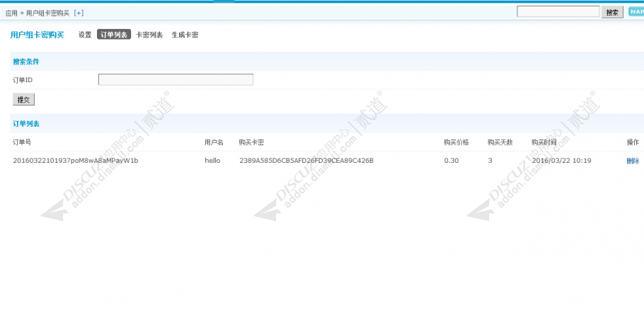
Task: Open the 生成卡密 tab
Action: (185, 35)
